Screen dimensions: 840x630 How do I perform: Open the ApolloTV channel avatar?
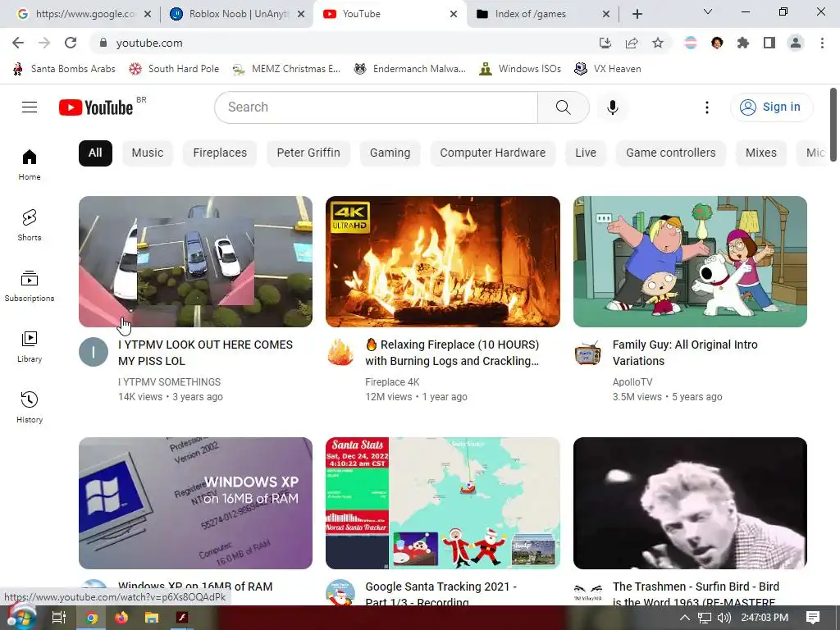point(587,353)
